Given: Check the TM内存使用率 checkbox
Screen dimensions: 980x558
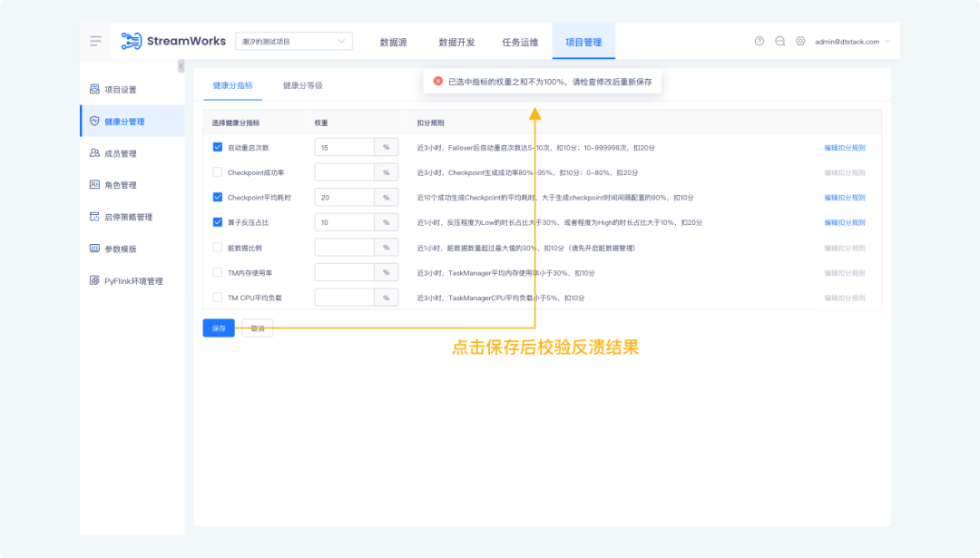Looking at the screenshot, I should pos(218,272).
